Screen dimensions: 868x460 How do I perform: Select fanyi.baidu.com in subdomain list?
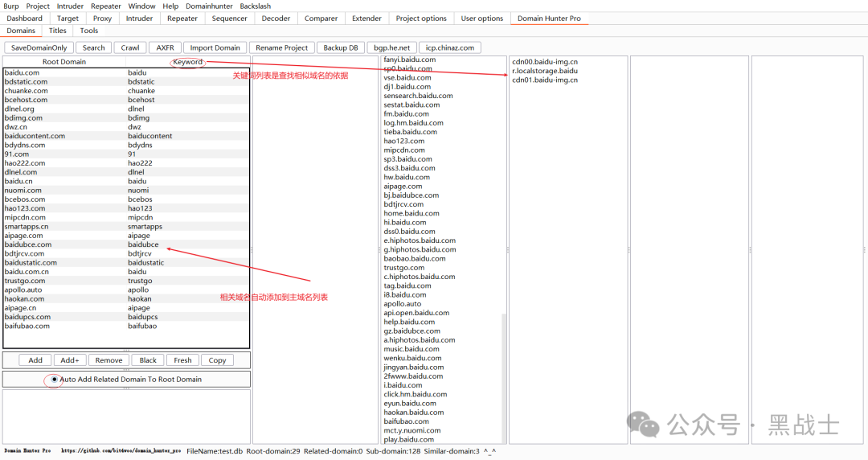pyautogui.click(x=410, y=60)
